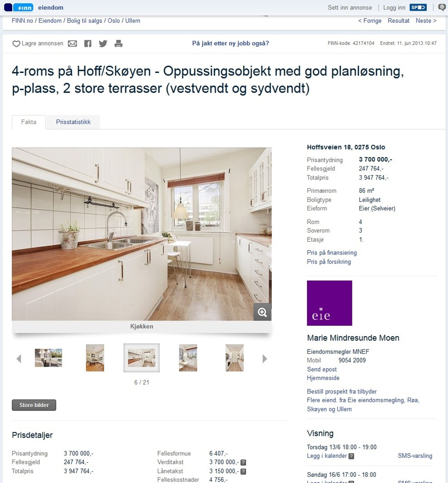This screenshot has height=483, width=448.
Task: Share listing via email envelope icon
Action: (72, 44)
